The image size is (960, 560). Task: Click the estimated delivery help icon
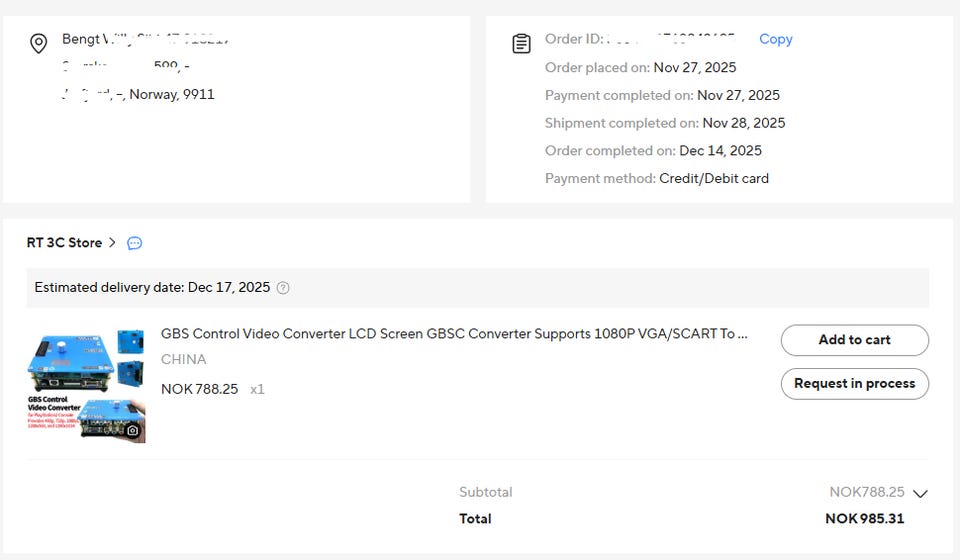pyautogui.click(x=283, y=288)
